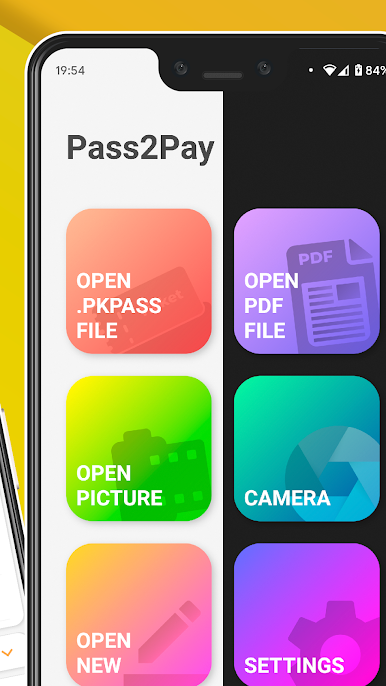Open the 'OPEN .PKPASS FILE' tile
The image size is (386, 686).
(x=139, y=281)
